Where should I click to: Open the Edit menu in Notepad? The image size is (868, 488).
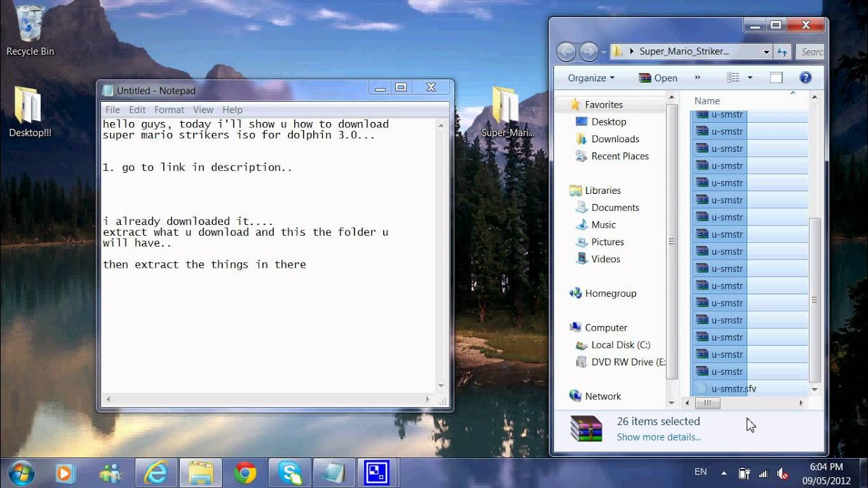point(137,110)
